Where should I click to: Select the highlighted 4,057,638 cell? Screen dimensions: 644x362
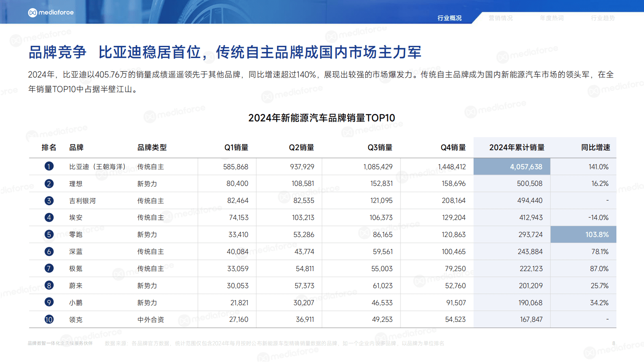512,166
